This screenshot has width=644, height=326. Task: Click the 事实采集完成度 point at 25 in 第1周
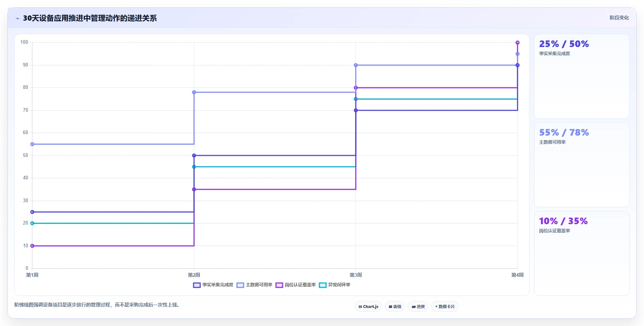[32, 212]
